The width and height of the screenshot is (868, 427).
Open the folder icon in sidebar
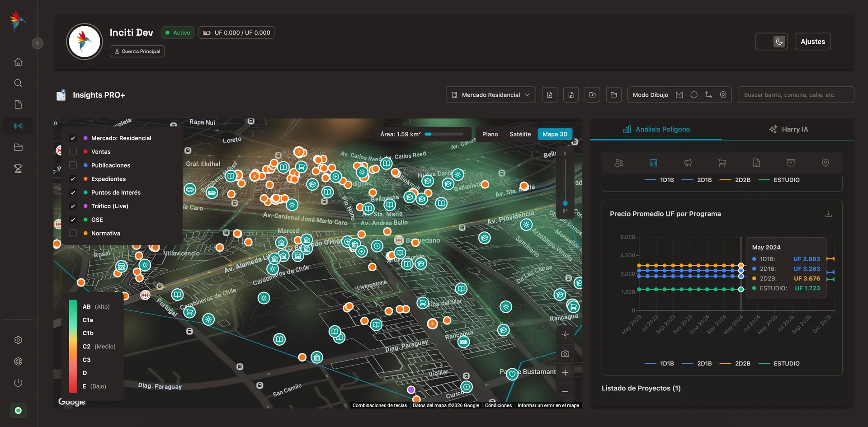[18, 147]
